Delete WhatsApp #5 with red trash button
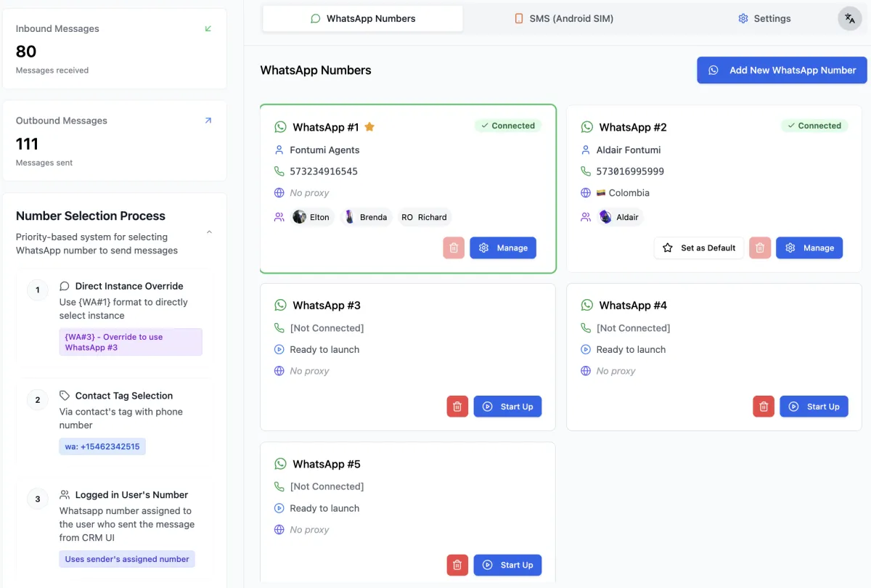The height and width of the screenshot is (588, 871). click(x=457, y=565)
